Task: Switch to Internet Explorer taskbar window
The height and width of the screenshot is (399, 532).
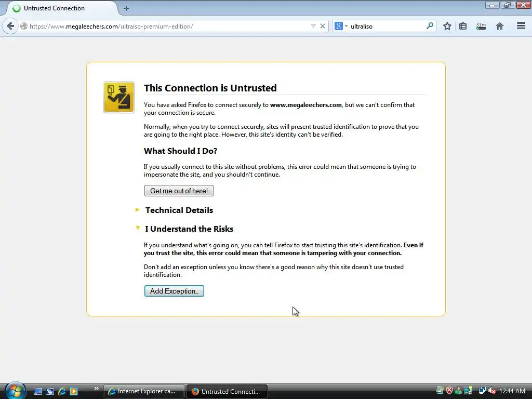Action: tap(143, 391)
